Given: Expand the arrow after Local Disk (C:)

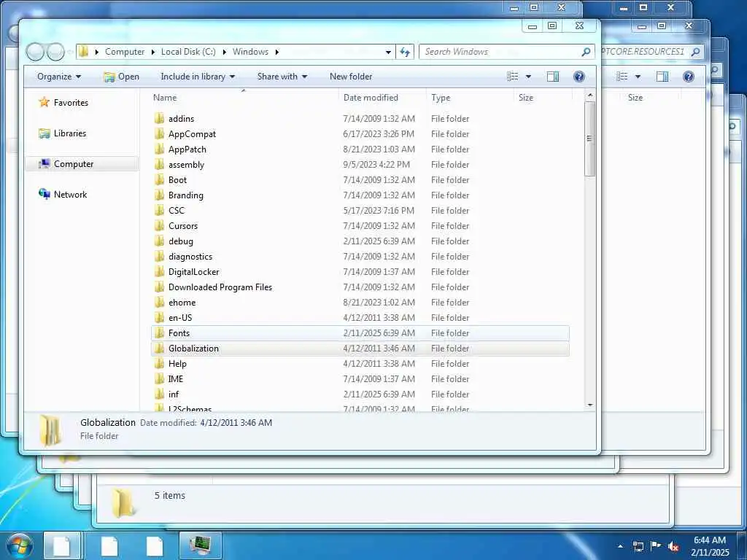Looking at the screenshot, I should point(225,52).
